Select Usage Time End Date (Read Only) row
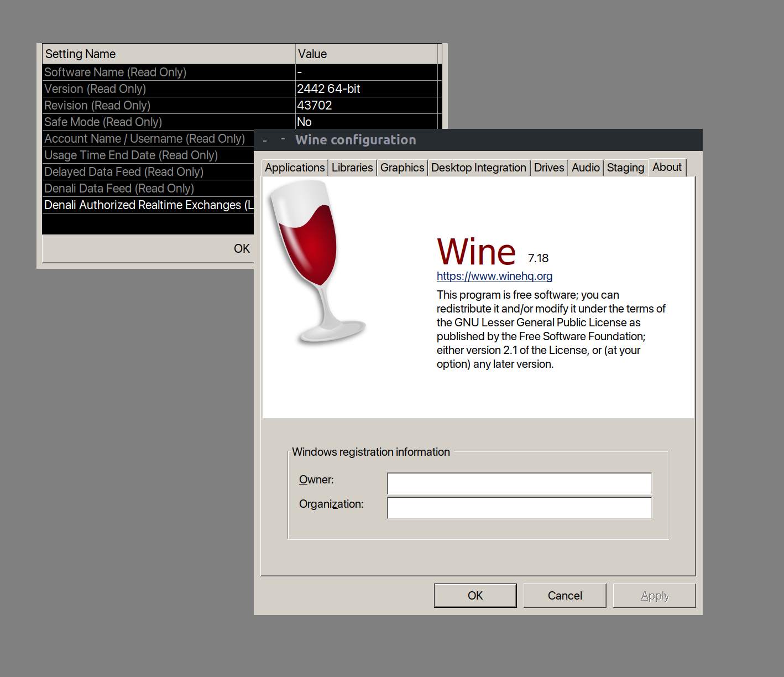Image resolution: width=784 pixels, height=677 pixels. point(148,155)
